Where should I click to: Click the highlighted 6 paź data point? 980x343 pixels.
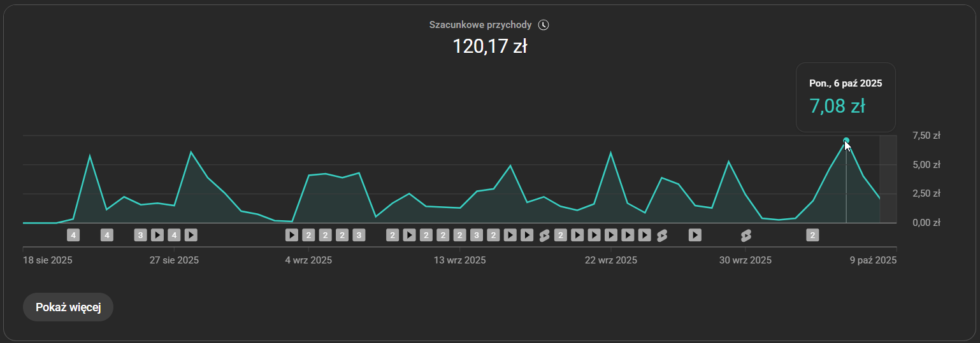[846, 140]
